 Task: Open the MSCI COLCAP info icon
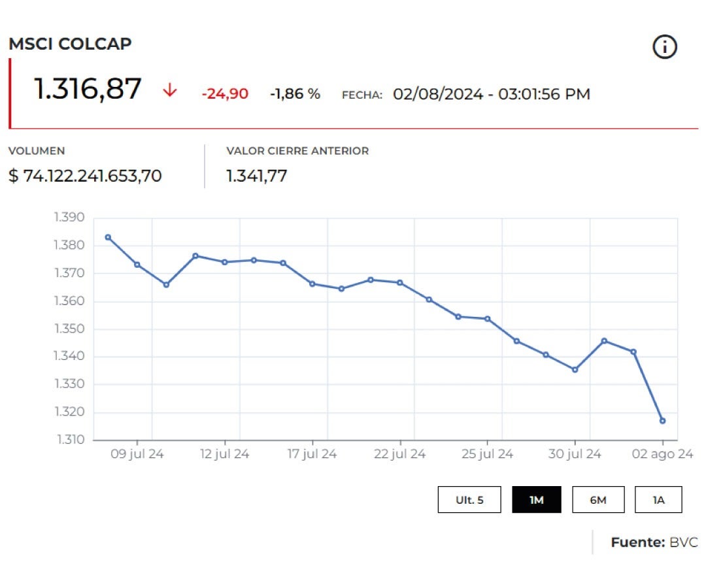(665, 46)
